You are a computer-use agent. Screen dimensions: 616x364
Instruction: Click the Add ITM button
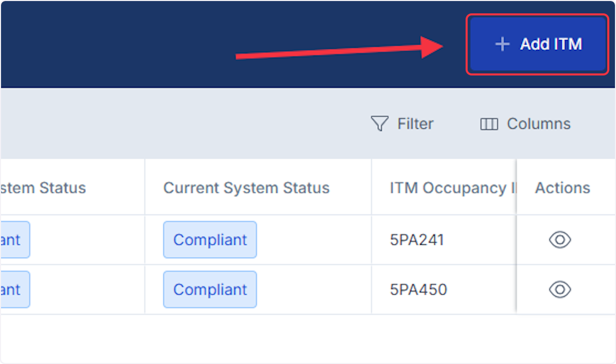click(x=537, y=44)
